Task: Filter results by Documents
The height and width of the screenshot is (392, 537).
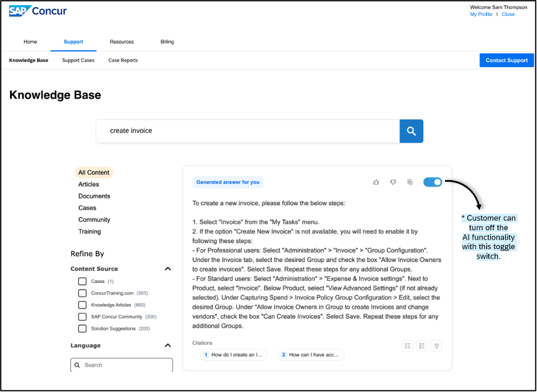Action: point(94,196)
